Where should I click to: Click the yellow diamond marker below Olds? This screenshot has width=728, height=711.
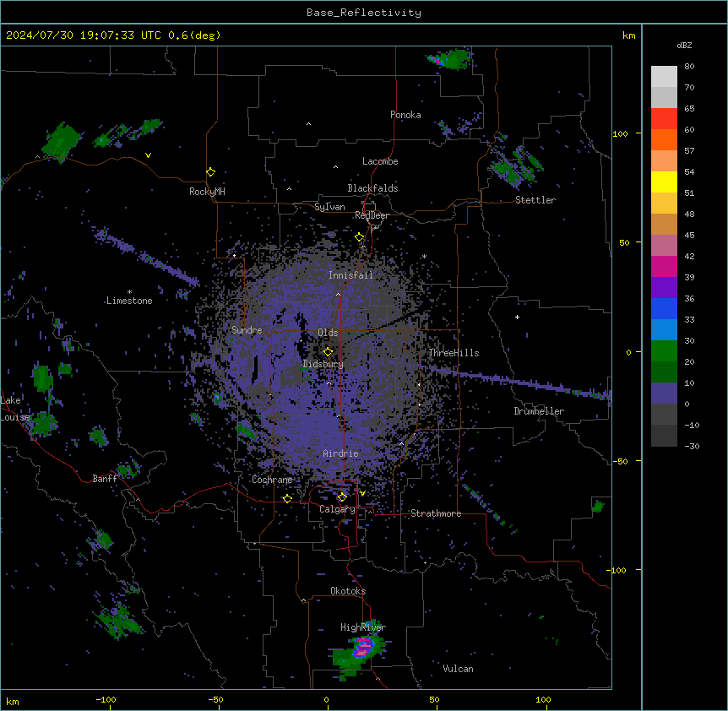click(x=329, y=352)
